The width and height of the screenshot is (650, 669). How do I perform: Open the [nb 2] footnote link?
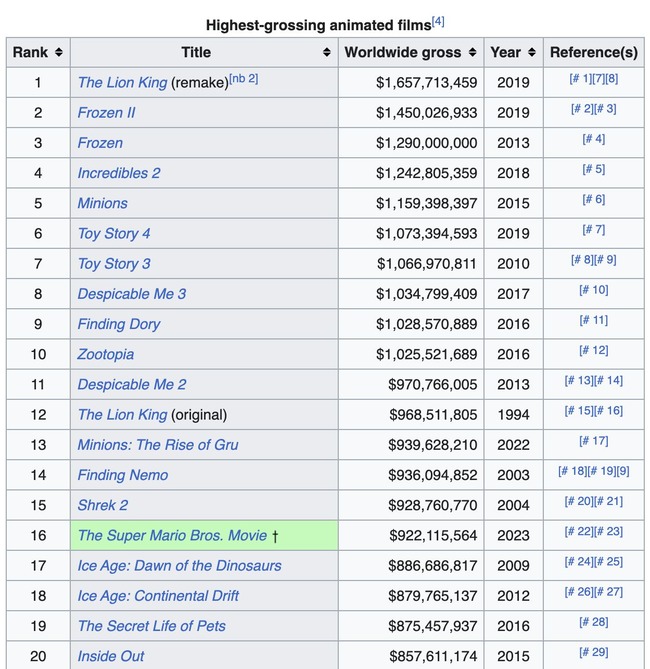coord(244,79)
